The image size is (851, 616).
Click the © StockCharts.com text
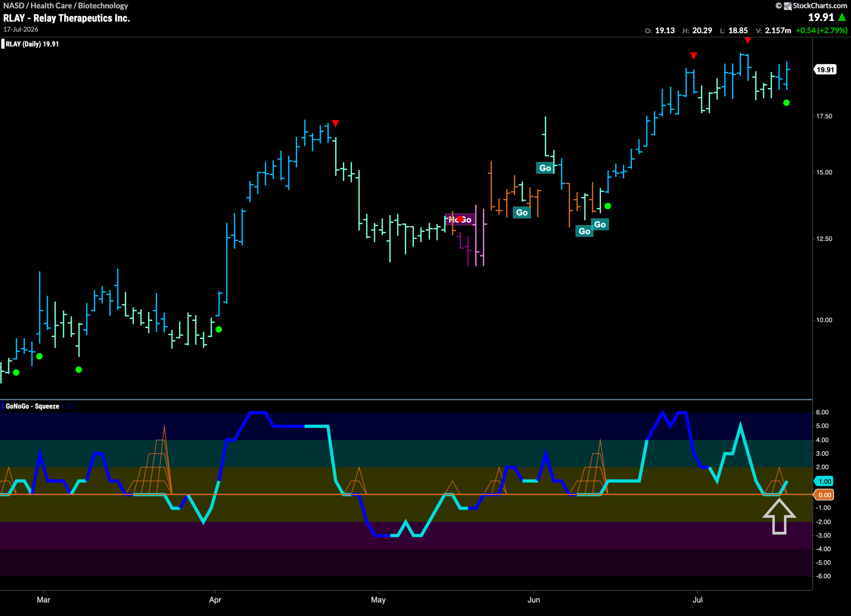click(x=811, y=6)
